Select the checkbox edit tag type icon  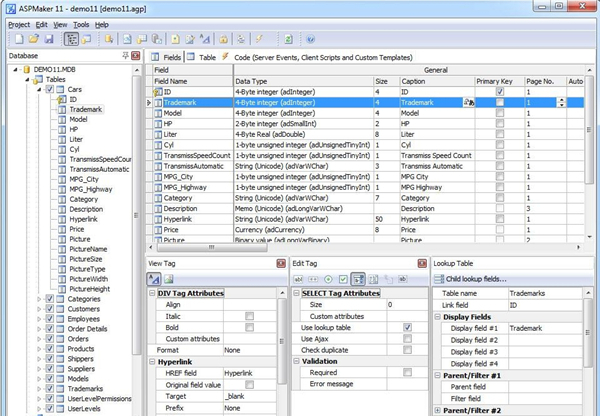coord(344,277)
